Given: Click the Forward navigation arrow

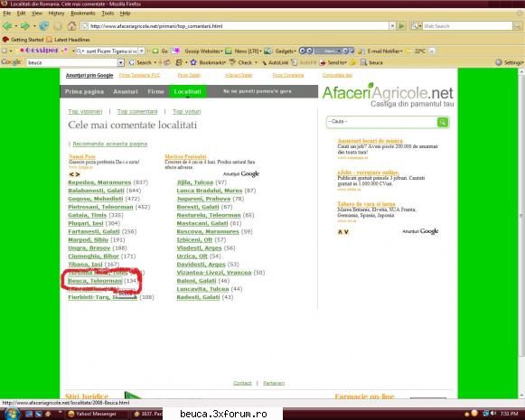Looking at the screenshot, I should 25,26.
